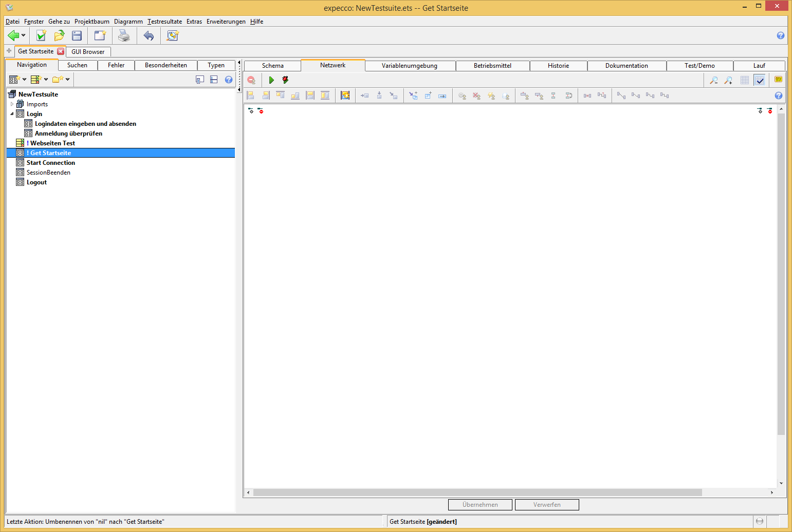Image resolution: width=792 pixels, height=532 pixels.
Task: Click the printer icon in main toolbar
Action: pos(124,35)
